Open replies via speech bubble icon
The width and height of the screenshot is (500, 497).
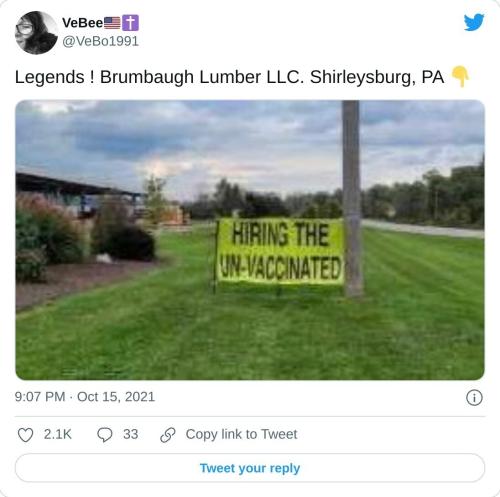point(105,435)
